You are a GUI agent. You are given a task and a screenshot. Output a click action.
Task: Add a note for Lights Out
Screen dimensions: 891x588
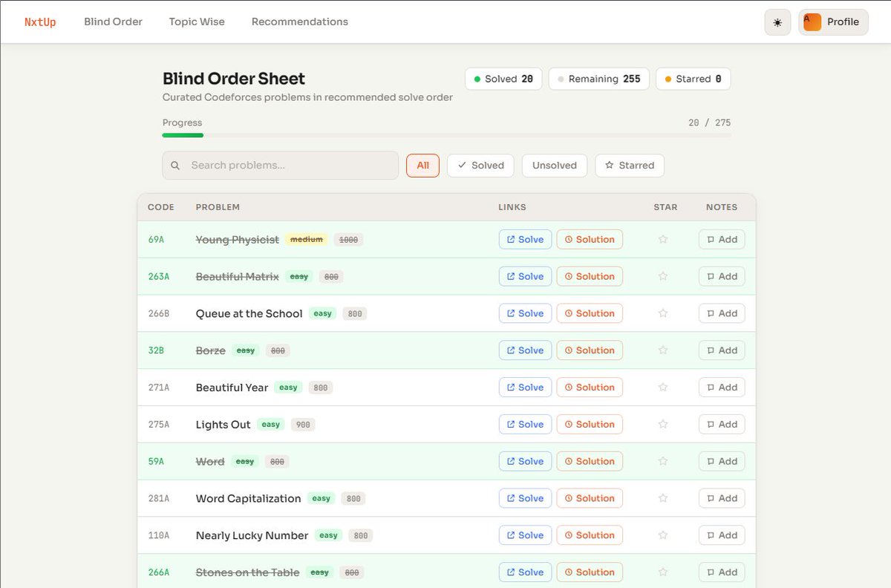point(722,425)
